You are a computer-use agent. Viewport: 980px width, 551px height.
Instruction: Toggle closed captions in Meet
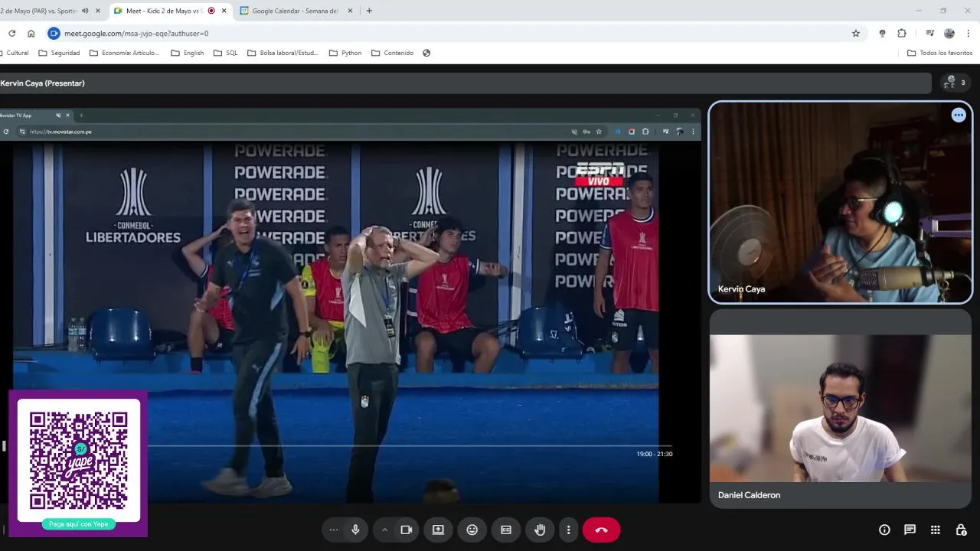[x=506, y=530]
